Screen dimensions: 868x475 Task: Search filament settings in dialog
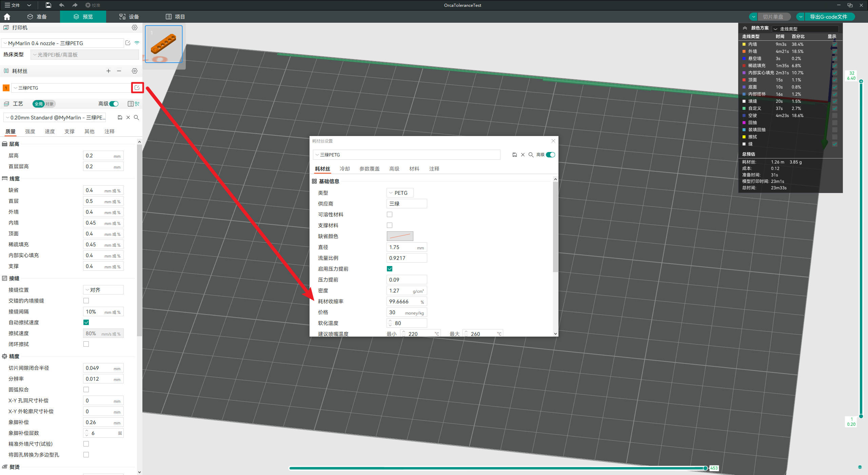tap(531, 155)
